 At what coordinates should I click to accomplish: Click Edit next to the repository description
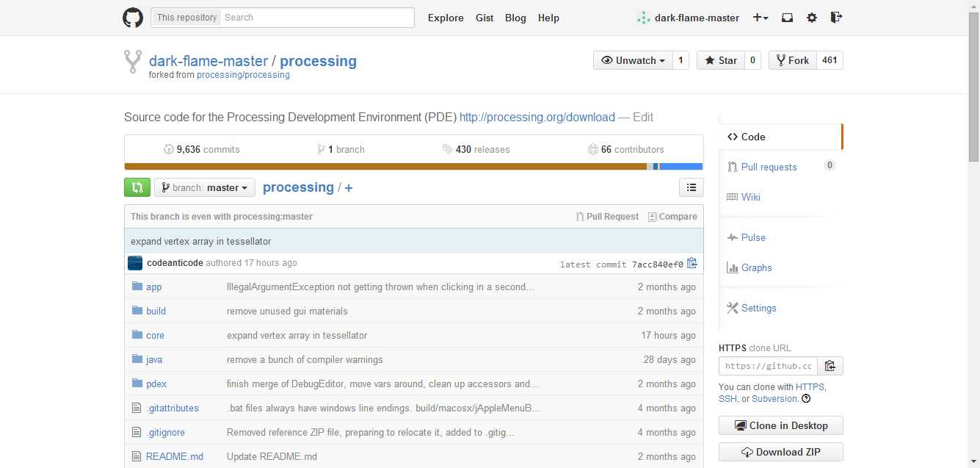point(643,117)
